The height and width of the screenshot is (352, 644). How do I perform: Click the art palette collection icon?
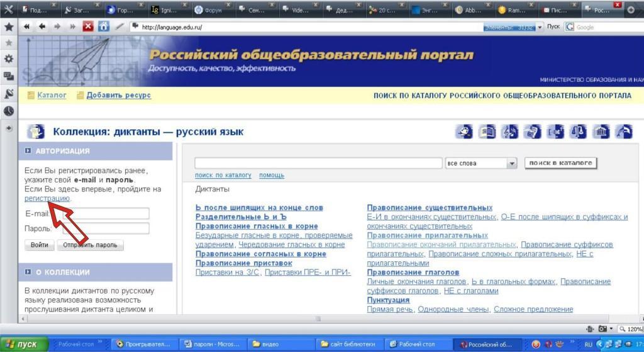tap(464, 132)
